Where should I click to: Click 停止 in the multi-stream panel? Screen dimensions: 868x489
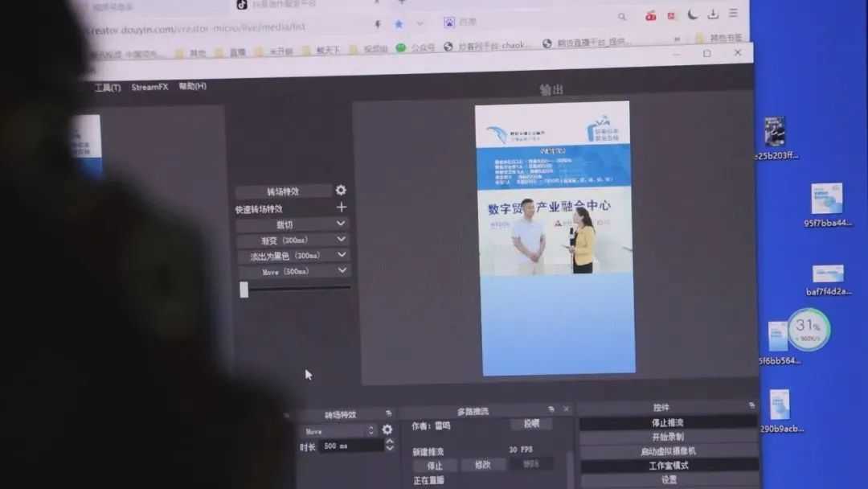click(435, 466)
